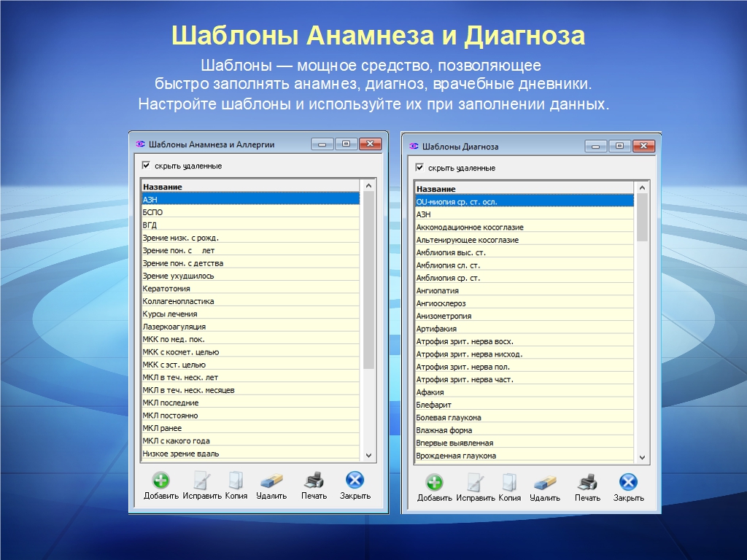Click Печать printer icon in Шаблоны Анамнеза window
This screenshot has height=560, width=747.
click(314, 481)
